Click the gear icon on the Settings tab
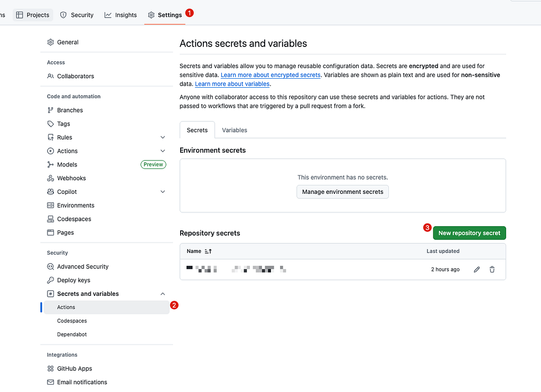The width and height of the screenshot is (541, 392). click(x=151, y=15)
